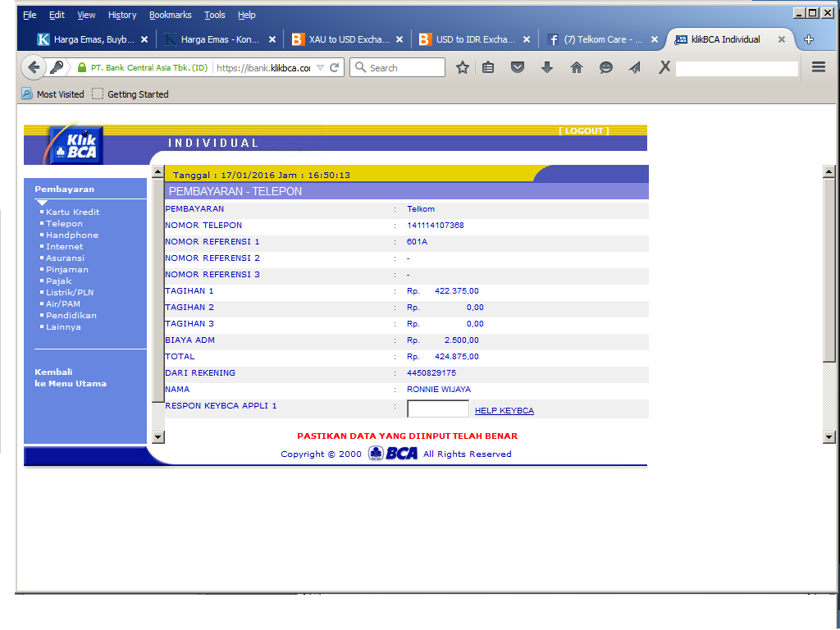Screen dimensions: 840x630
Task: Return via Kembali ke Menu Utama
Action: pyautogui.click(x=71, y=377)
